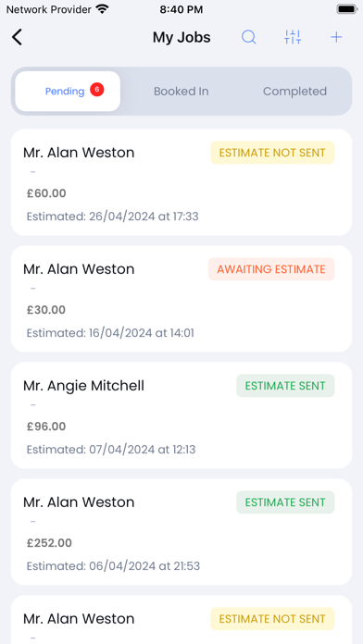Add a new job with plus icon
Viewport: 363px width, 644px height.
pyautogui.click(x=336, y=37)
